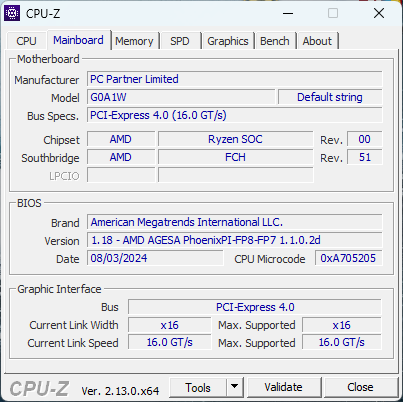Screen dimensions: 403x402
Task: Click the 'Graphic Interface' group title
Action: click(x=59, y=289)
